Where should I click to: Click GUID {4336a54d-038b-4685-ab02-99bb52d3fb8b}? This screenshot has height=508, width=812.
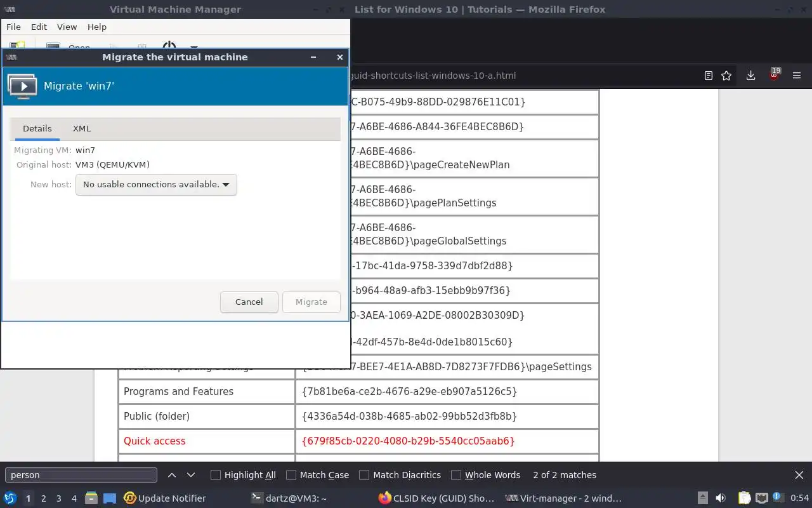[410, 417]
